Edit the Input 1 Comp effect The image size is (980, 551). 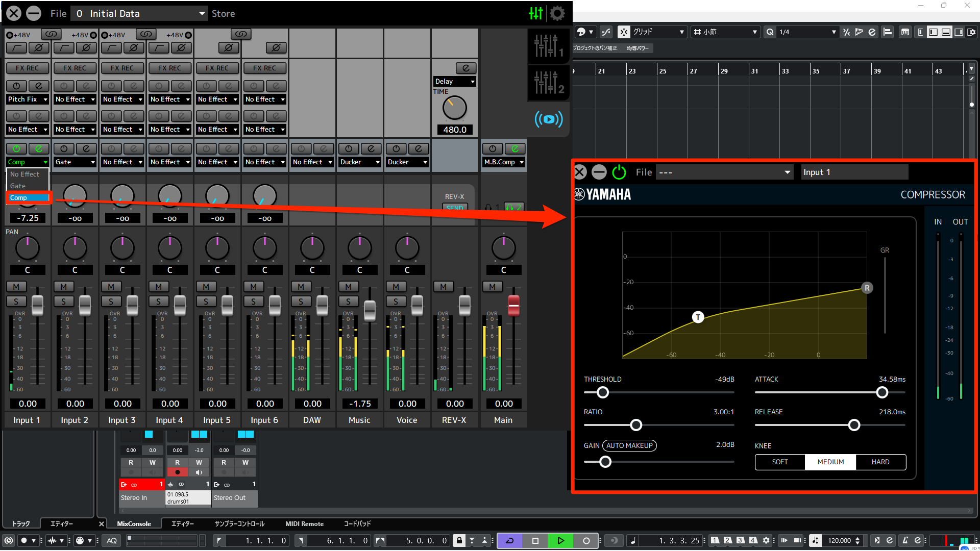pos(39,148)
